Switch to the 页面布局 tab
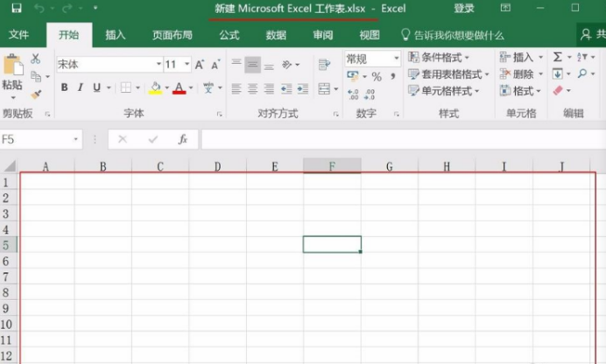 (x=172, y=35)
